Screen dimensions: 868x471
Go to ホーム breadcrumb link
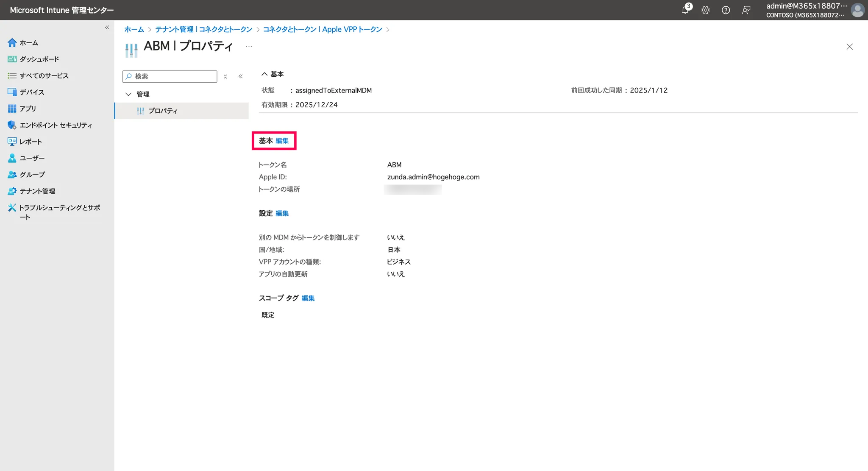(134, 29)
